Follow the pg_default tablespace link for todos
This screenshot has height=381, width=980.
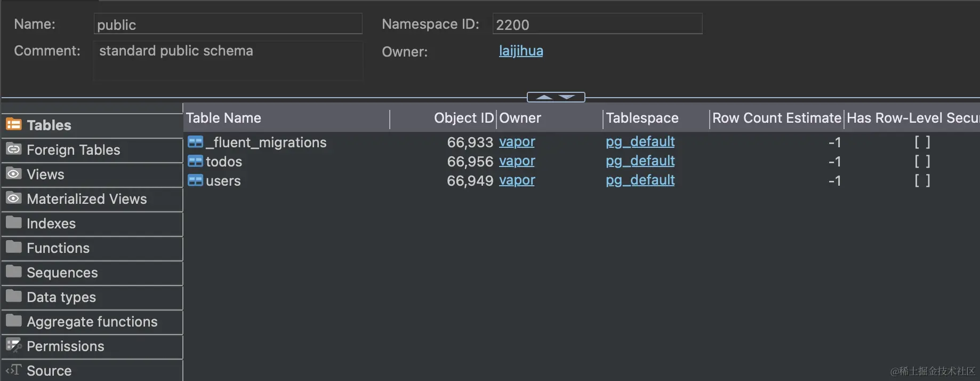(640, 161)
